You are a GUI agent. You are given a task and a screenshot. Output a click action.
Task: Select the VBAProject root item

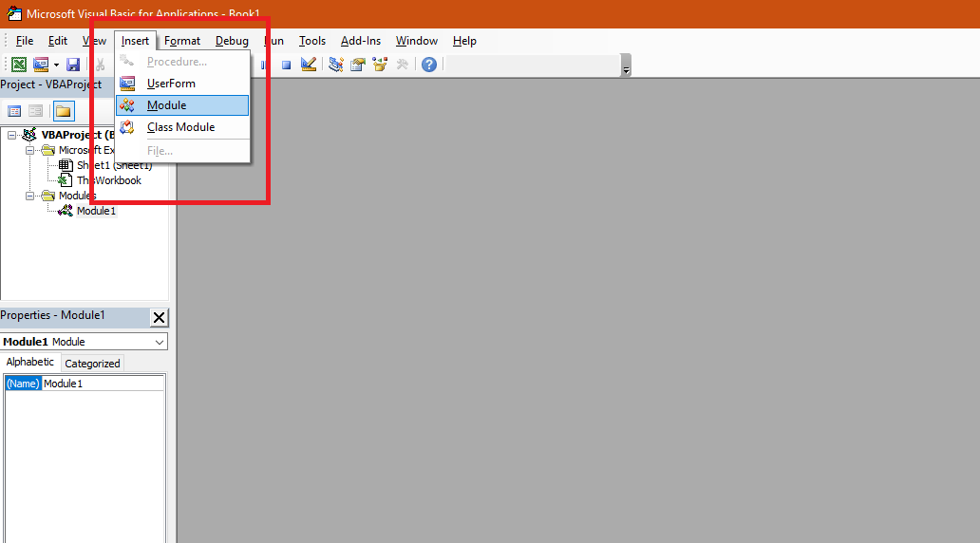pyautogui.click(x=78, y=135)
